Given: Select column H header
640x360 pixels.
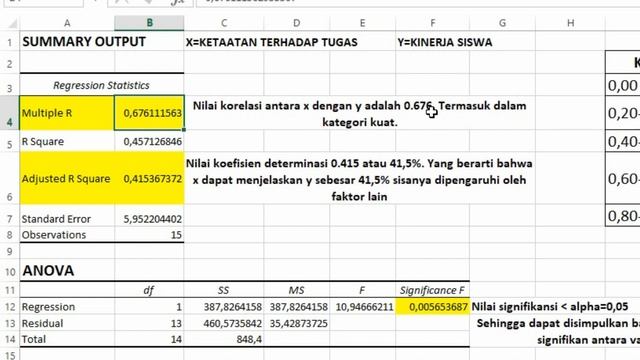Looking at the screenshot, I should [x=570, y=23].
